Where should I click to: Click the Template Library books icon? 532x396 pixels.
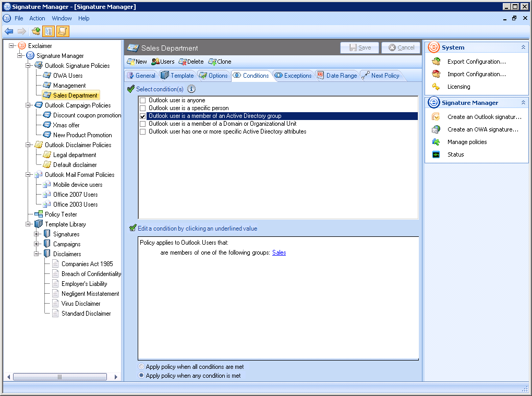[39, 224]
